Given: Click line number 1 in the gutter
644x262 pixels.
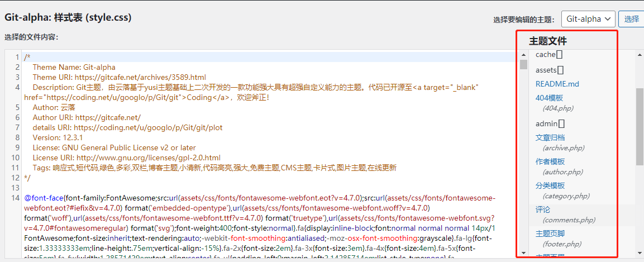Looking at the screenshot, I should pos(17,57).
